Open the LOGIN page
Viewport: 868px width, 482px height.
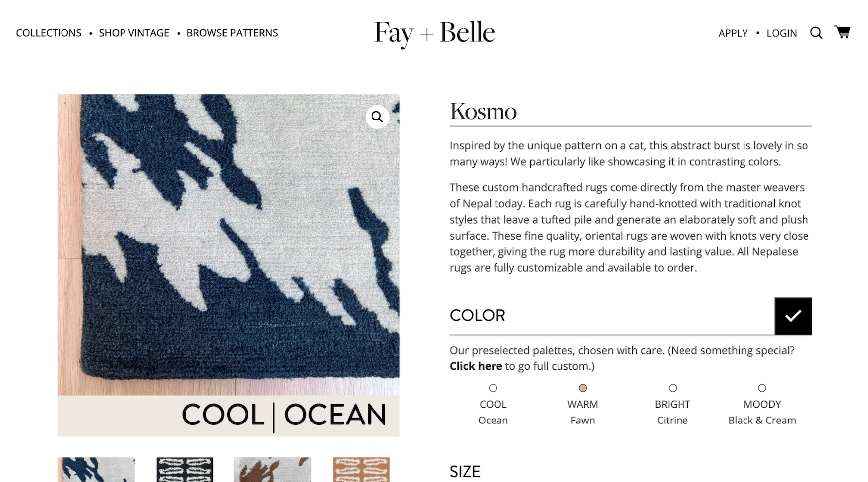(x=782, y=33)
